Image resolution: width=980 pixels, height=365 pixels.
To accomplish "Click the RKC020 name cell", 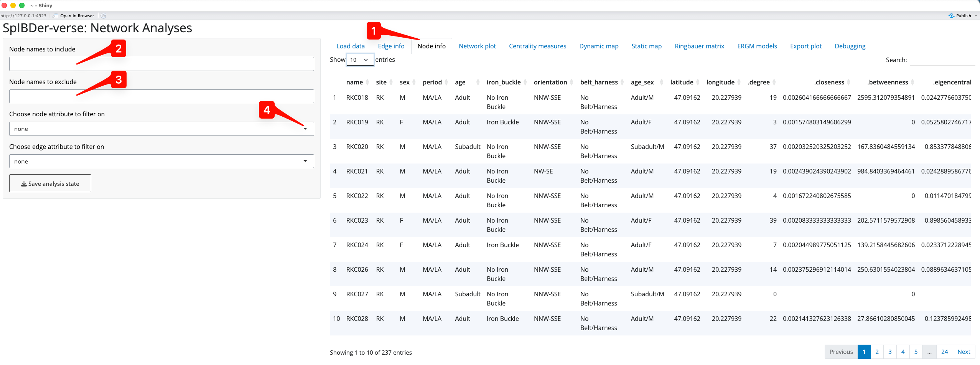I will pos(357,147).
